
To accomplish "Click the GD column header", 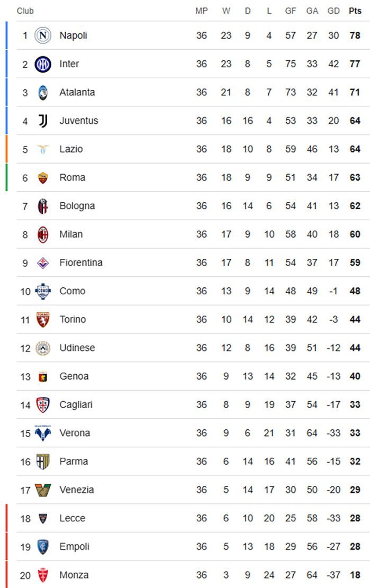I will coord(333,11).
